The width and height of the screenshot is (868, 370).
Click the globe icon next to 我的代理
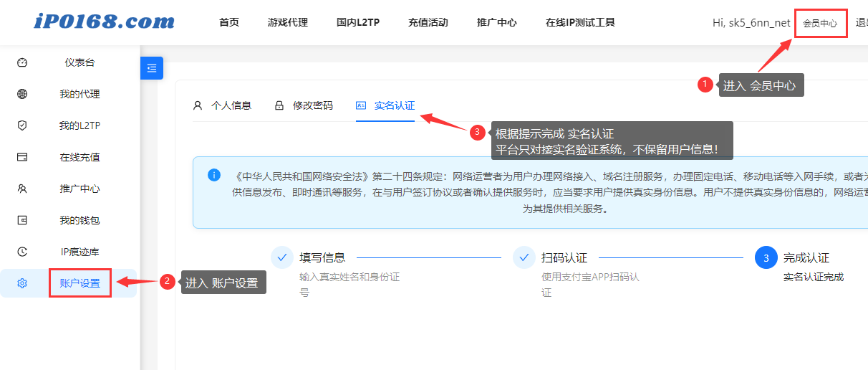click(22, 95)
